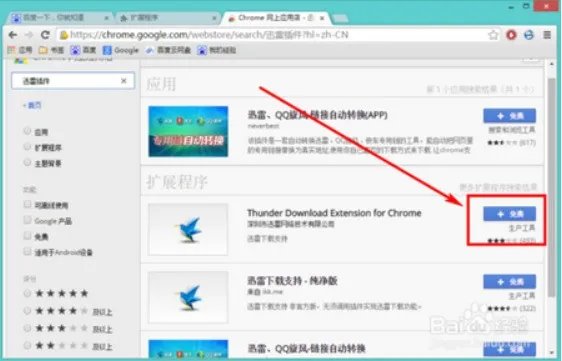Image resolution: width=562 pixels, height=361 pixels.
Task: Reload the current page
Action: (x=45, y=35)
